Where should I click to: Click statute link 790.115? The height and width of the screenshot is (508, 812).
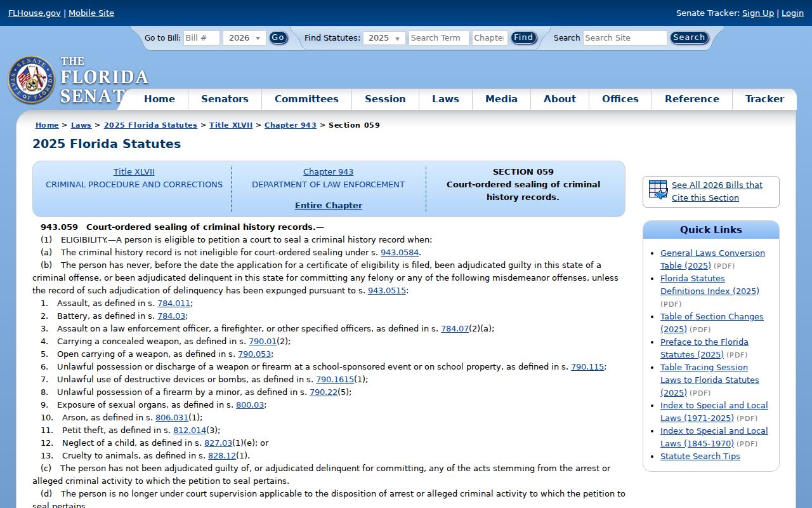pos(587,367)
